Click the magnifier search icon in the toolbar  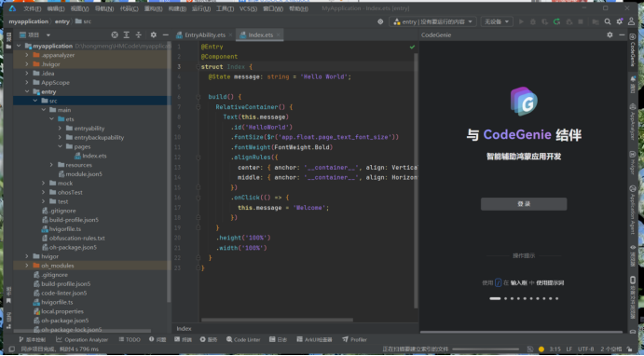pyautogui.click(x=608, y=21)
